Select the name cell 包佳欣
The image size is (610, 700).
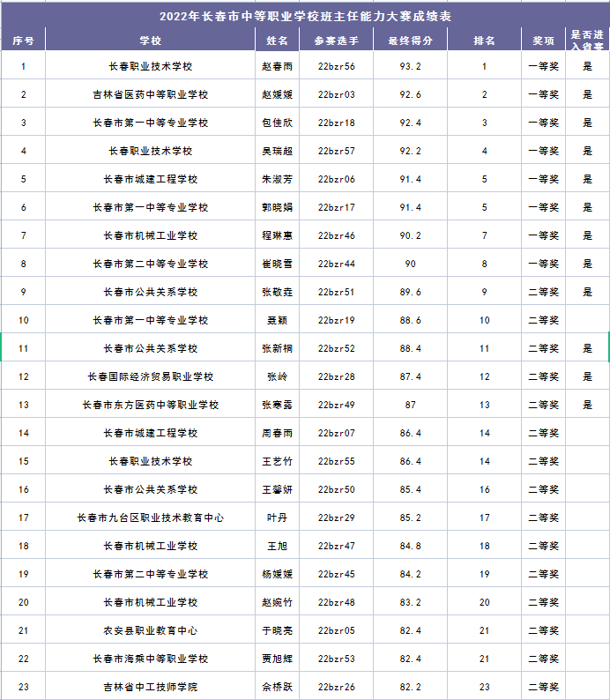pyautogui.click(x=277, y=123)
